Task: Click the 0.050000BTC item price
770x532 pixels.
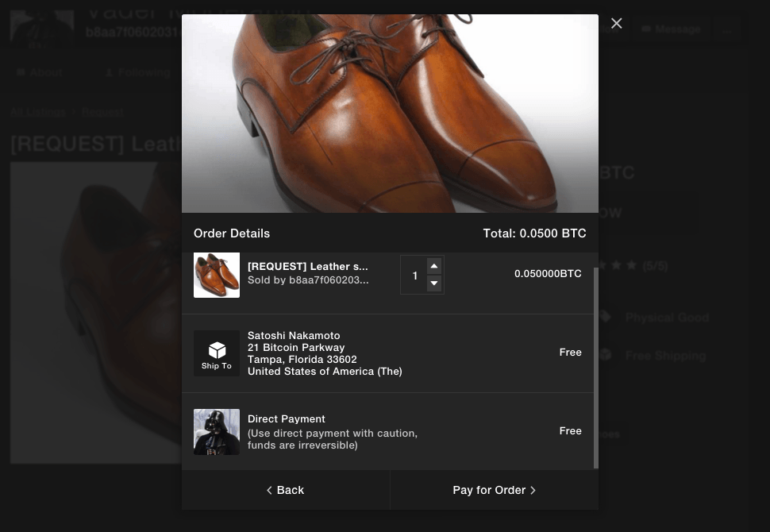Action: 548,274
